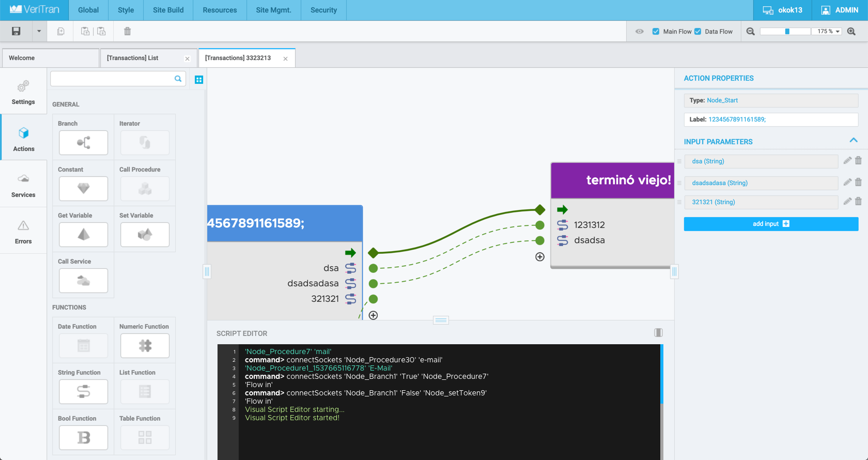Select the Bool Function icon
Image resolution: width=868 pixels, height=460 pixels.
pos(83,438)
